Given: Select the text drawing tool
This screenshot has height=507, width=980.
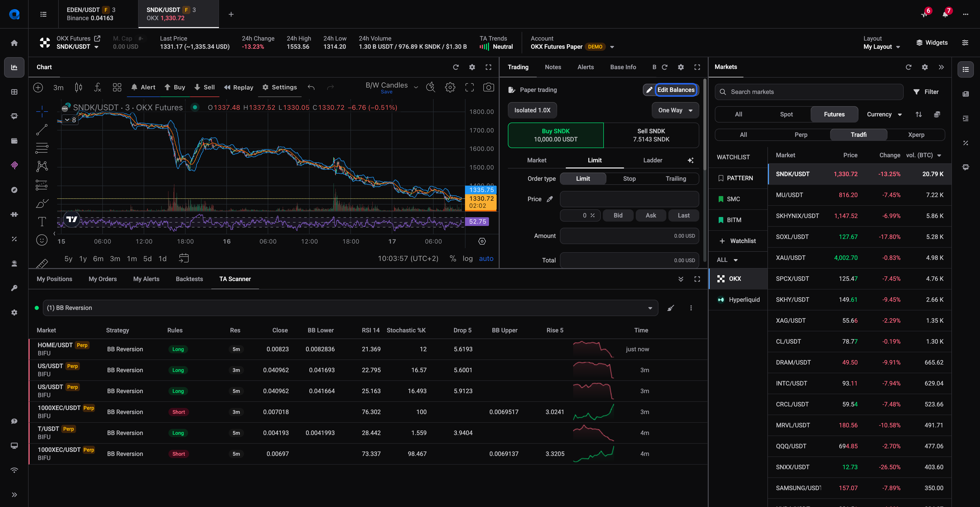Looking at the screenshot, I should (42, 222).
